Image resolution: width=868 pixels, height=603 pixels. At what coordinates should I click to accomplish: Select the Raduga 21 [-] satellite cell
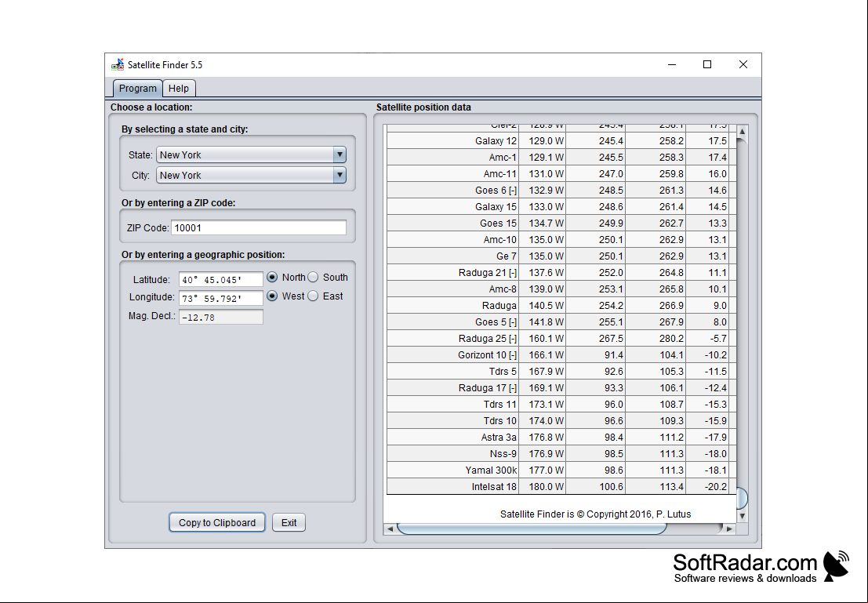(x=453, y=273)
